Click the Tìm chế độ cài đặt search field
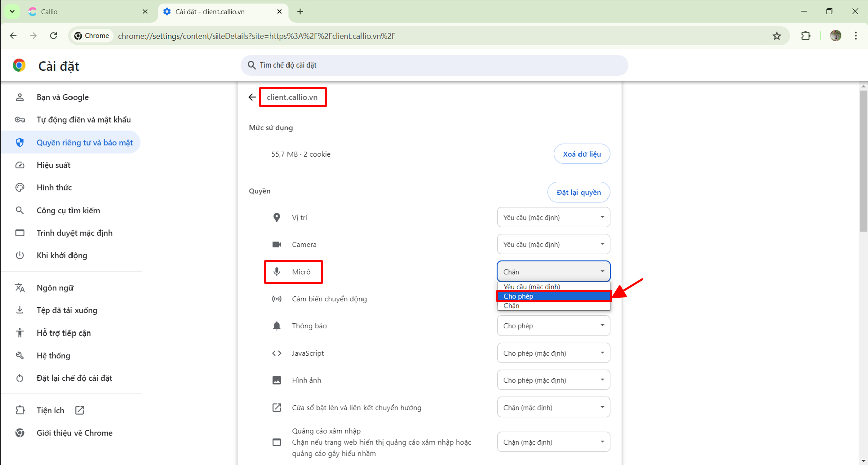The image size is (868, 465). (435, 65)
